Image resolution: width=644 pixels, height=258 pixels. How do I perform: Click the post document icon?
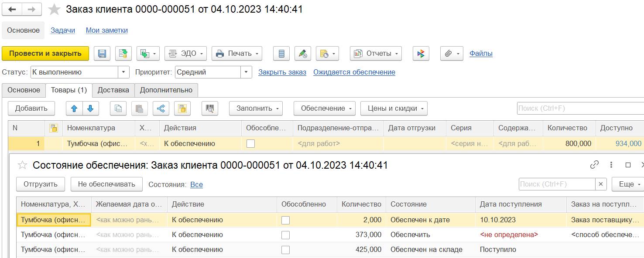(x=123, y=54)
